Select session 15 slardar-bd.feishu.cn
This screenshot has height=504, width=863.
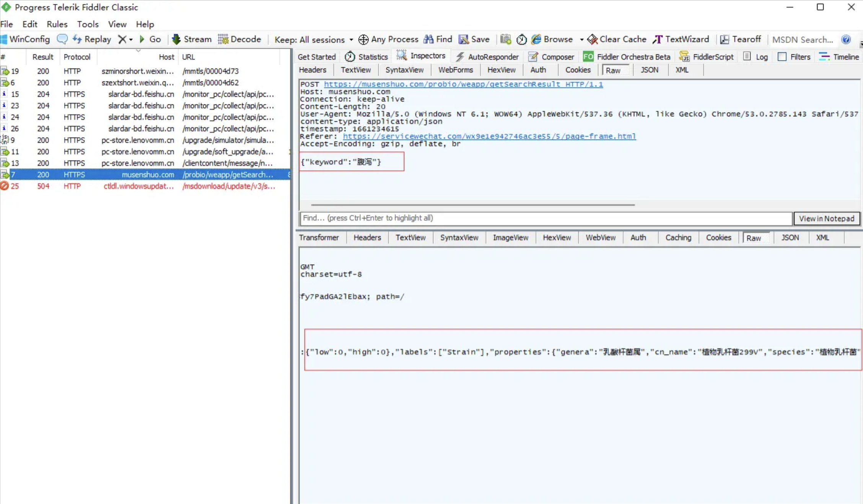(145, 94)
